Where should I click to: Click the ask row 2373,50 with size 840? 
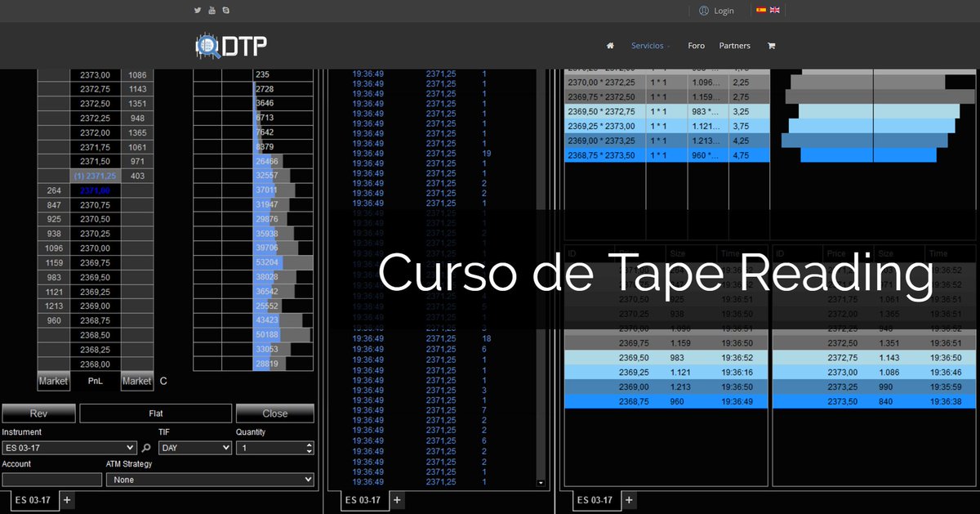pyautogui.click(x=874, y=402)
